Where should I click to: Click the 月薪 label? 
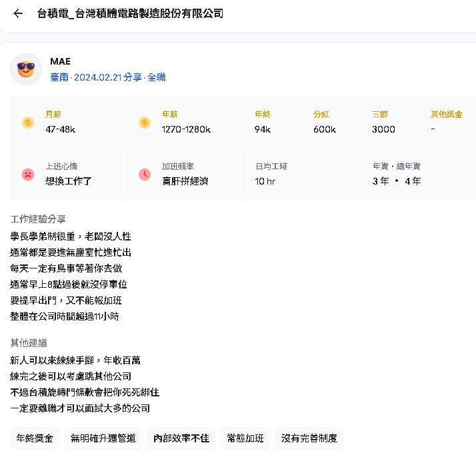click(x=53, y=115)
